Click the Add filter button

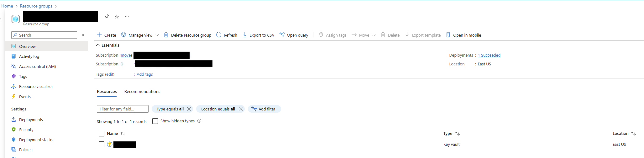point(264,109)
